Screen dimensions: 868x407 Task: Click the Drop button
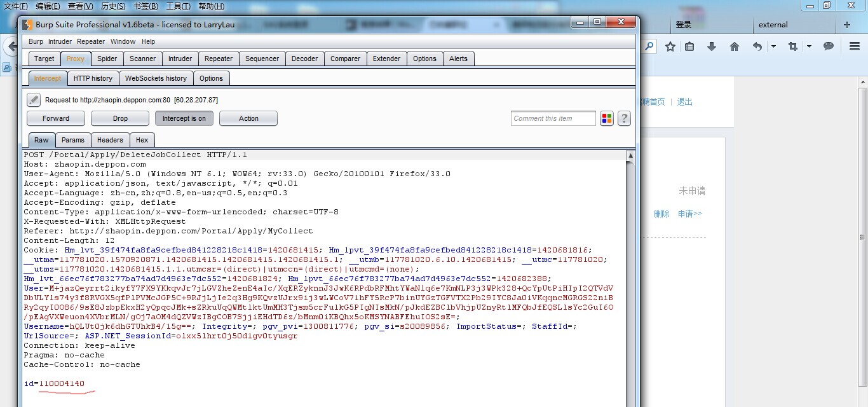pyautogui.click(x=120, y=118)
